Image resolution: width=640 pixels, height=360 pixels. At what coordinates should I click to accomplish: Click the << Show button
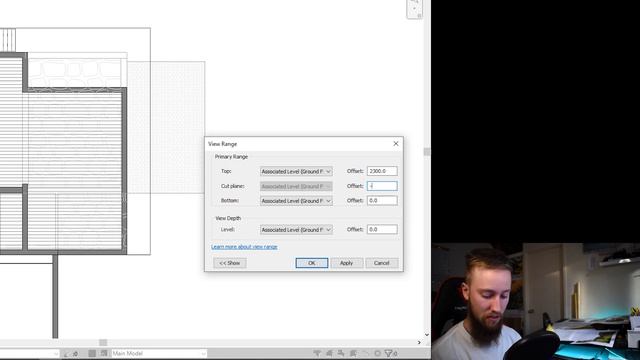(230, 263)
